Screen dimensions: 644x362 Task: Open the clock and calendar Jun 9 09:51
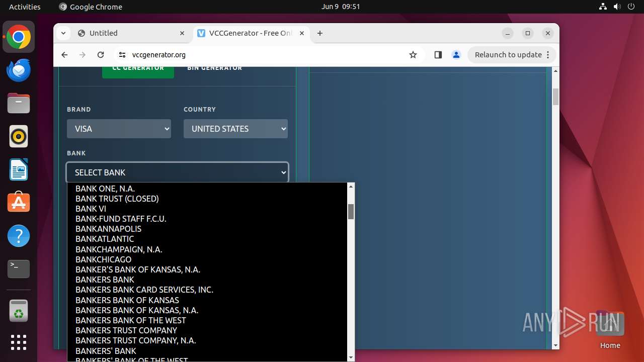(341, 7)
